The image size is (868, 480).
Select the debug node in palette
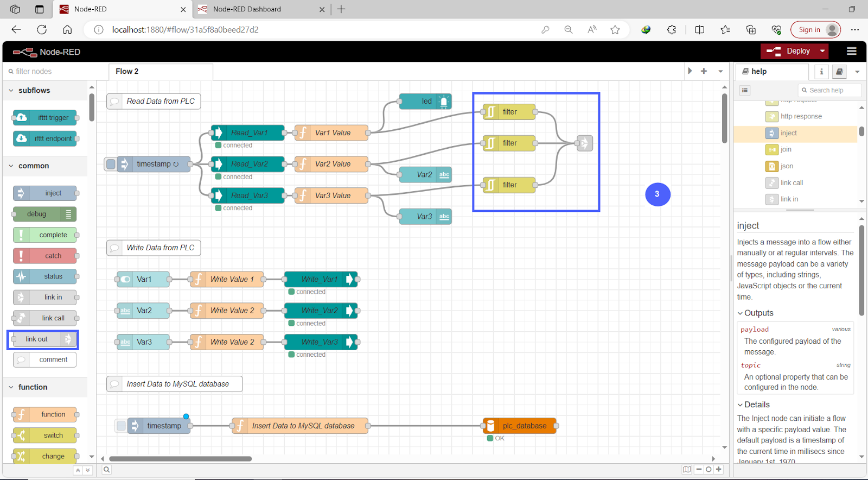click(45, 214)
